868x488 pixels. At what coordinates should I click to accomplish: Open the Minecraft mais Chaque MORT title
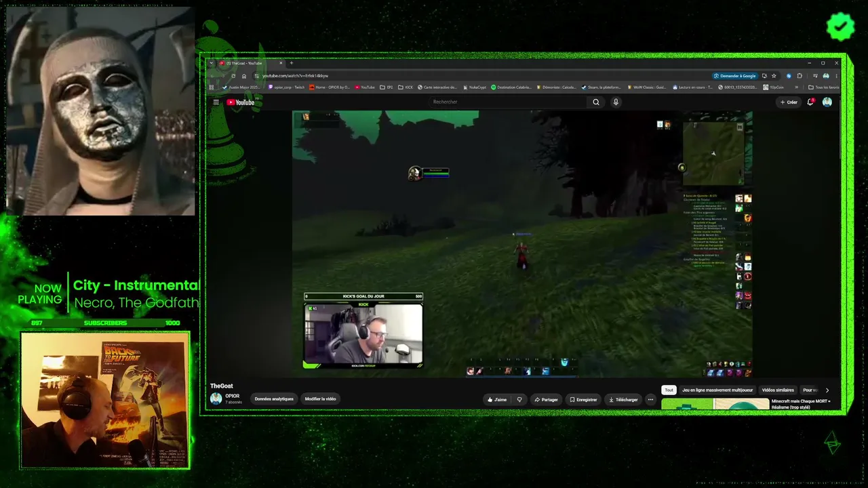tap(801, 404)
